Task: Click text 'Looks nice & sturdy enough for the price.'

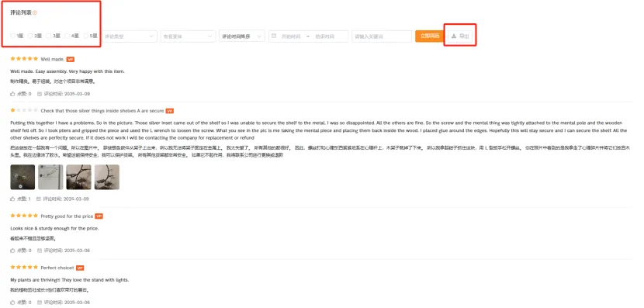Action: click(54, 228)
